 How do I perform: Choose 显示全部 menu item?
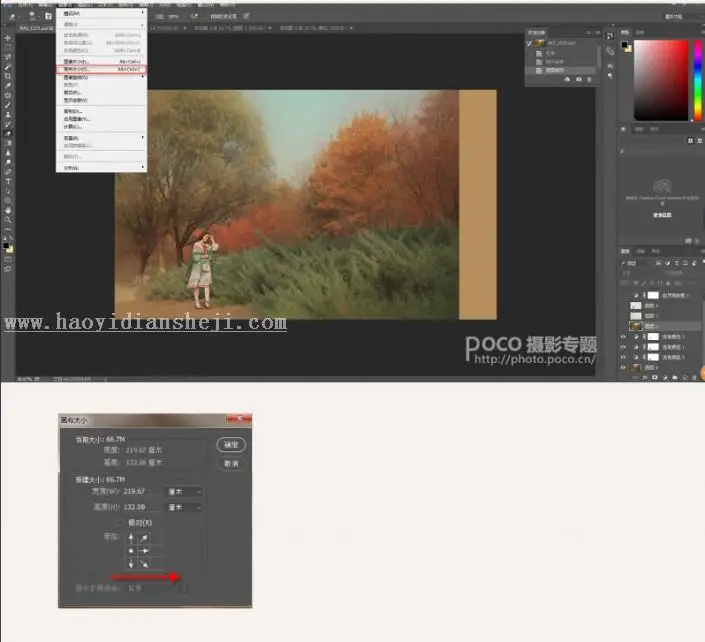pyautogui.click(x=102, y=100)
